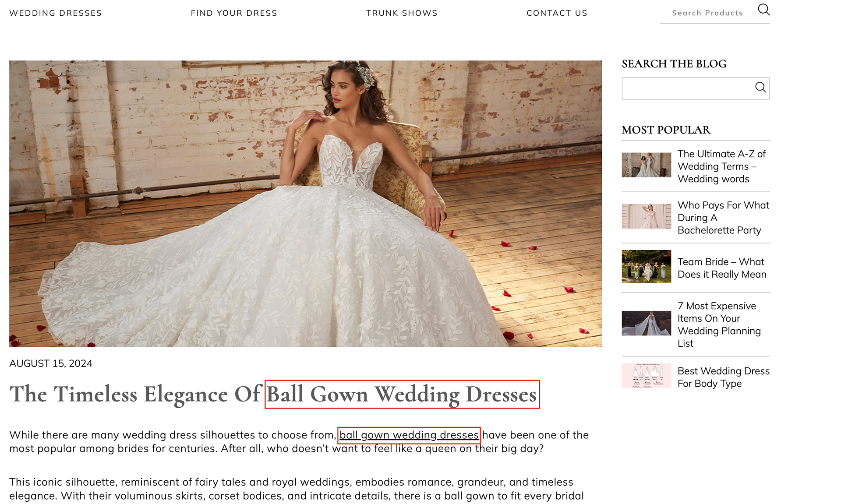The height and width of the screenshot is (504, 841).
Task: Click the Body Type chart thumbnail
Action: [646, 375]
